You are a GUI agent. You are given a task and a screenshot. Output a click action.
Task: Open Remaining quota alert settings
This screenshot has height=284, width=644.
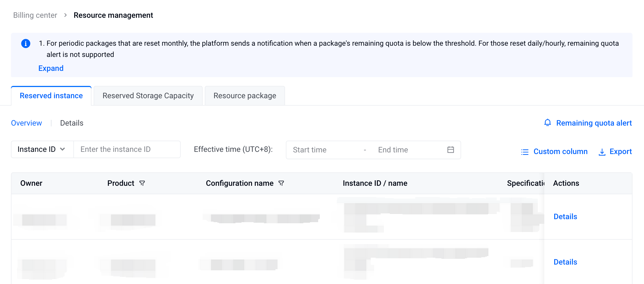pyautogui.click(x=594, y=123)
